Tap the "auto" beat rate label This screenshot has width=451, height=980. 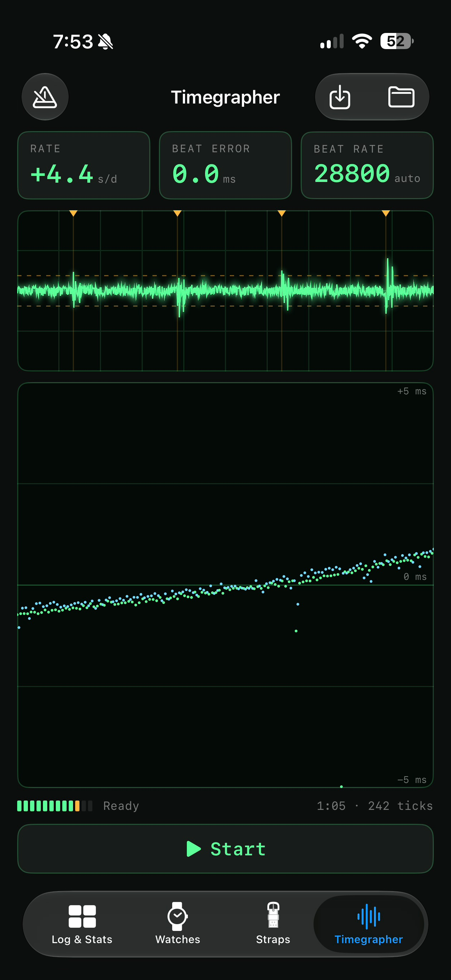point(407,178)
